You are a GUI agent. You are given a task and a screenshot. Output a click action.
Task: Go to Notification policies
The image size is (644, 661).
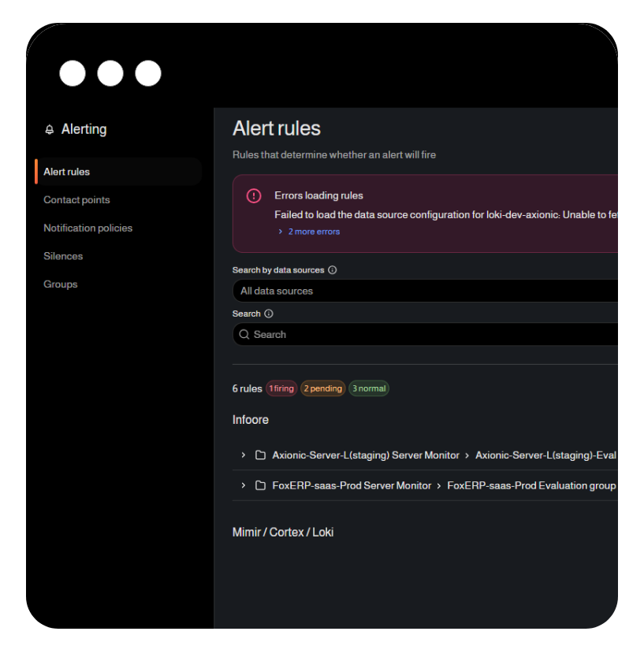(87, 228)
